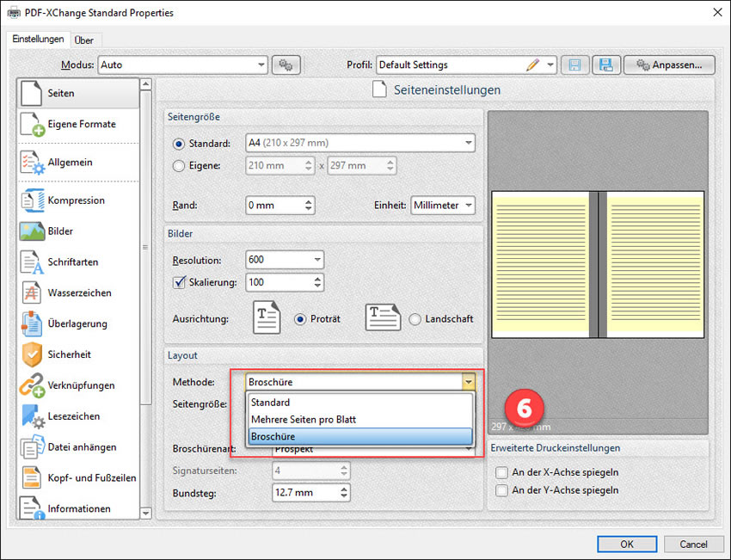Select the Eigene custom size radio

pos(179,165)
